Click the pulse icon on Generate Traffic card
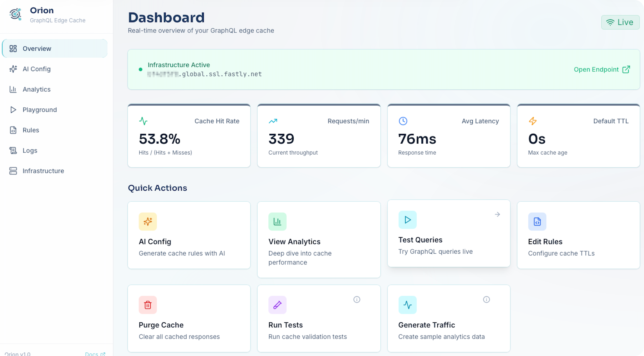 coord(407,305)
